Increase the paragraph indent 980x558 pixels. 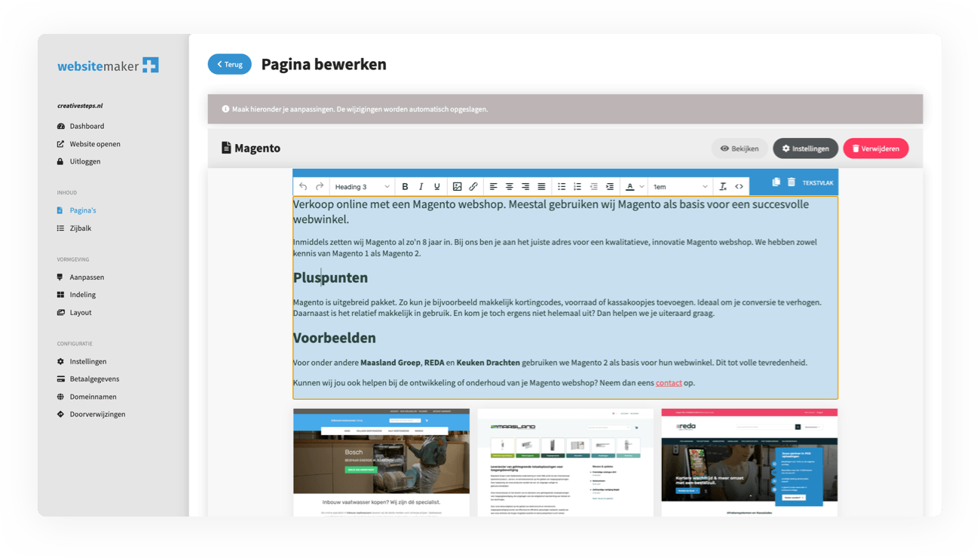[x=610, y=186]
